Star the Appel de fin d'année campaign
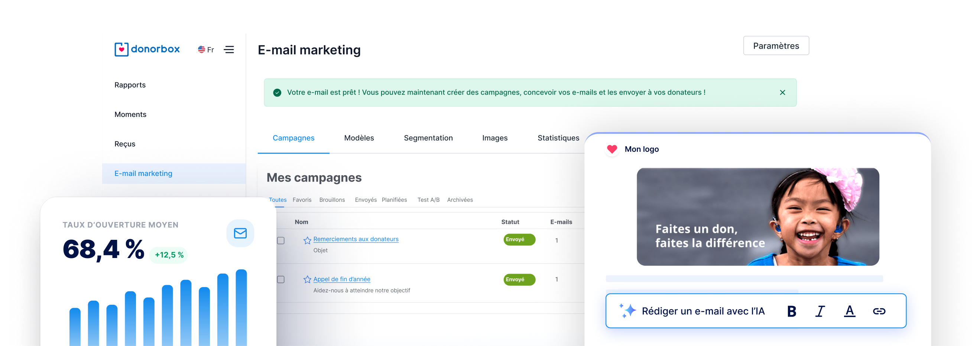The image size is (980, 346). tap(307, 280)
